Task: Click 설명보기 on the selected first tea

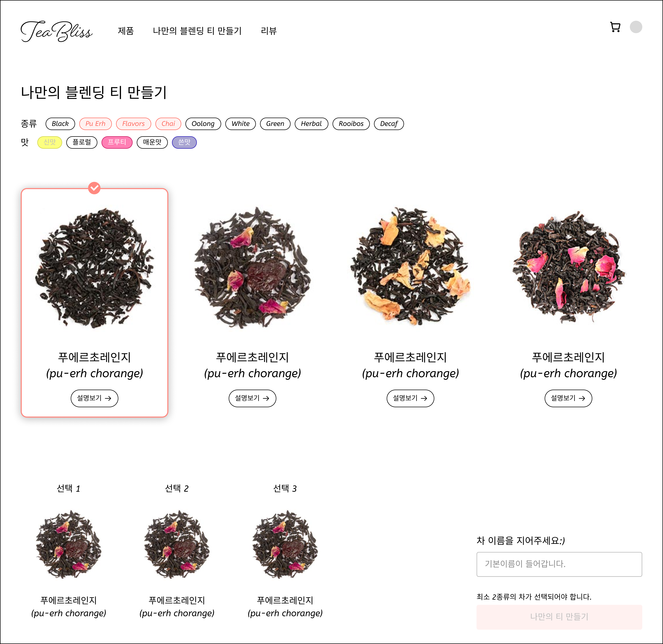Action: coord(94,398)
